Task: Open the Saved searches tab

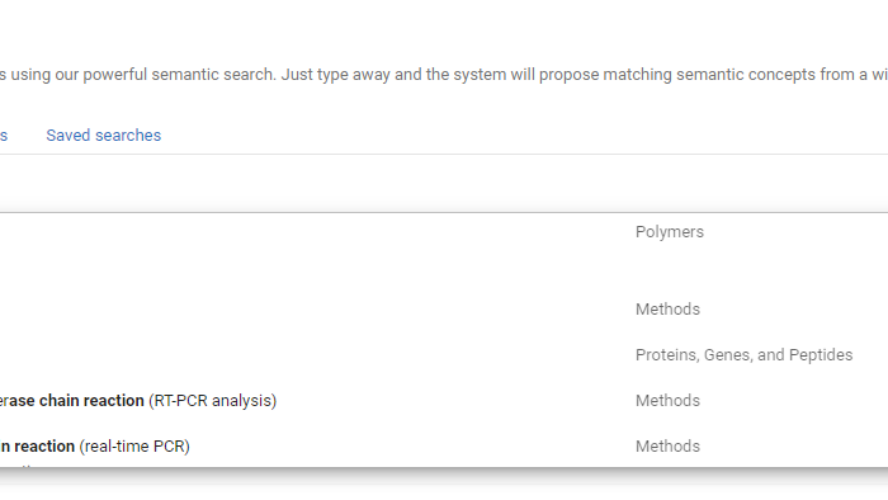Action: point(103,135)
